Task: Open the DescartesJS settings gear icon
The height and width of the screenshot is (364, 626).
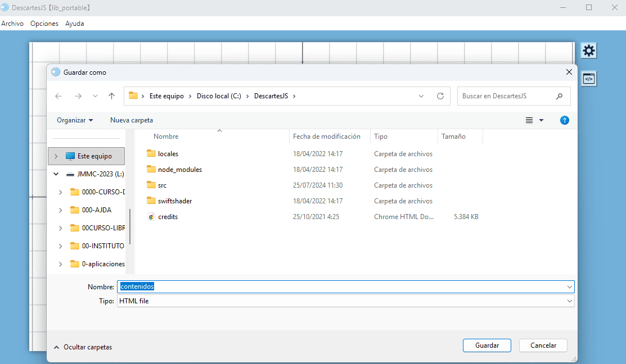Action: click(x=588, y=51)
